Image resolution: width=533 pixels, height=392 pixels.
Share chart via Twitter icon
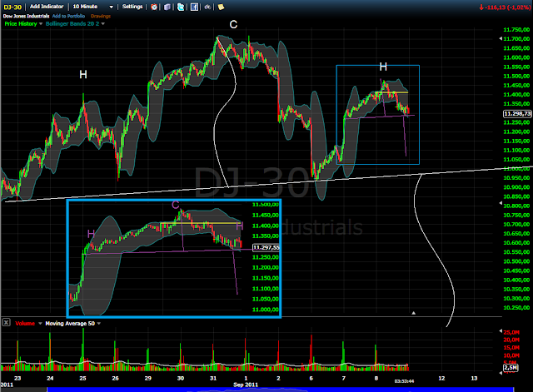coord(181,7)
